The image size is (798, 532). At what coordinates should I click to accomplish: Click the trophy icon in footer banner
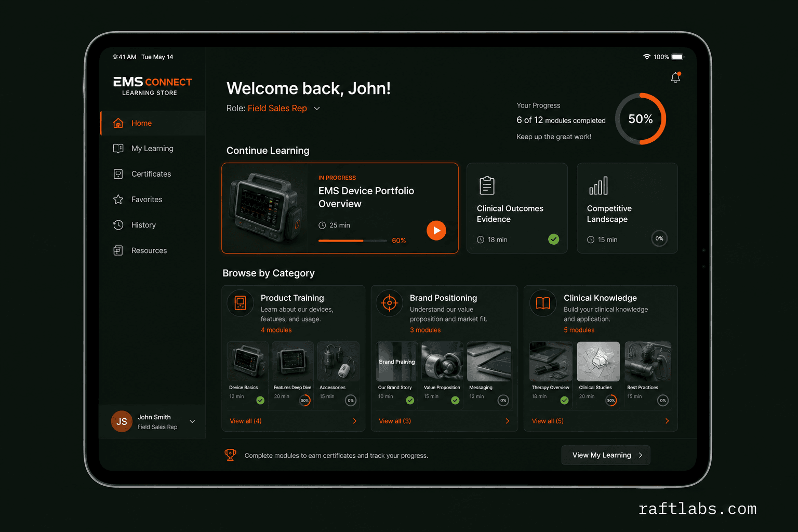tap(230, 455)
